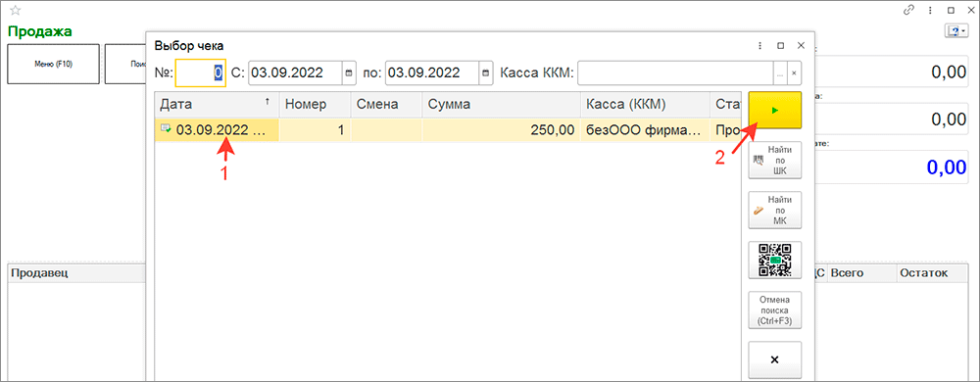Click the document icon in the receipt row
Viewport: 980px width, 382px height.
[x=167, y=129]
